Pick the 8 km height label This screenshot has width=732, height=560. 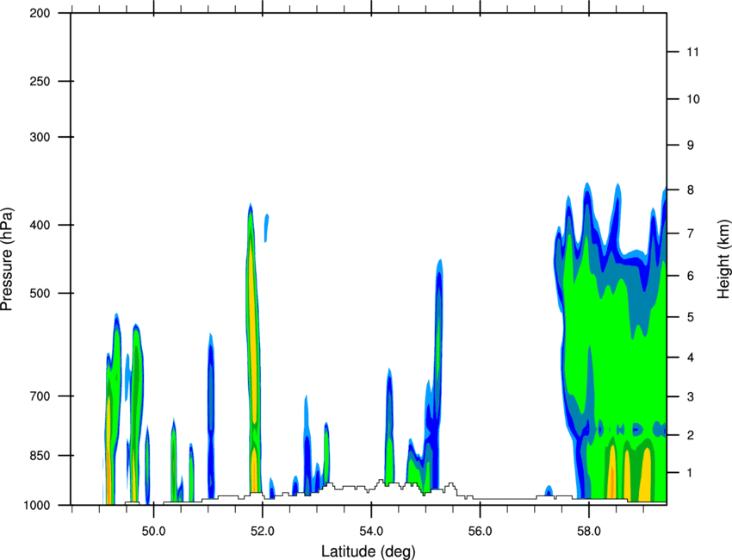(691, 190)
